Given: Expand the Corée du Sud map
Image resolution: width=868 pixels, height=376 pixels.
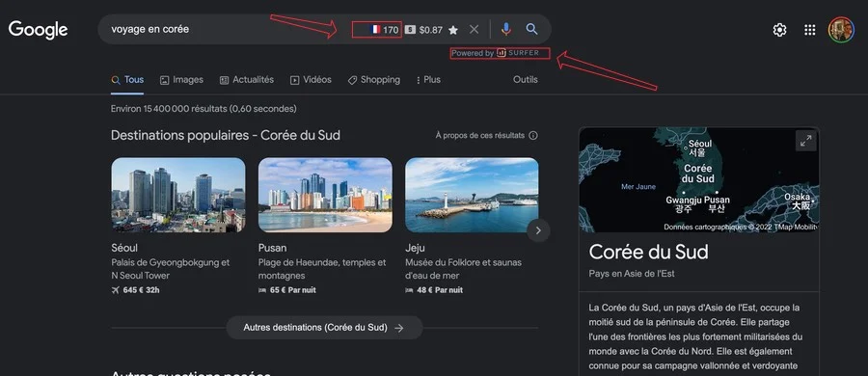Looking at the screenshot, I should (x=806, y=141).
